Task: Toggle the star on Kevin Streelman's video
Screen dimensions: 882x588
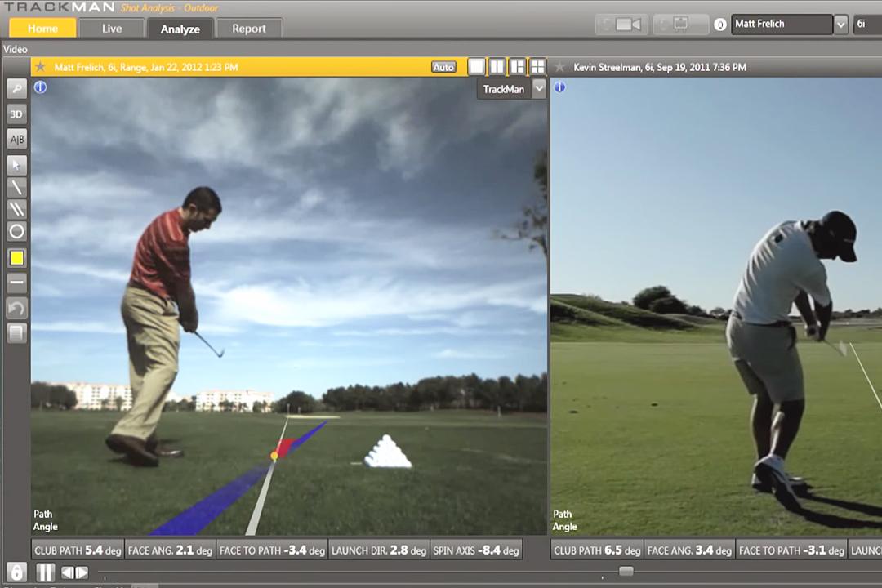Action: [559, 67]
